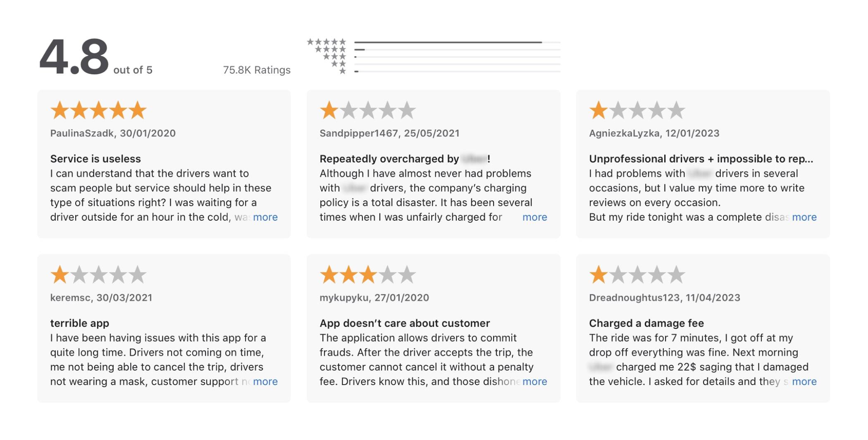Image resolution: width=868 pixels, height=440 pixels.
Task: Click the last gray star on keremsc's review
Action: [138, 274]
